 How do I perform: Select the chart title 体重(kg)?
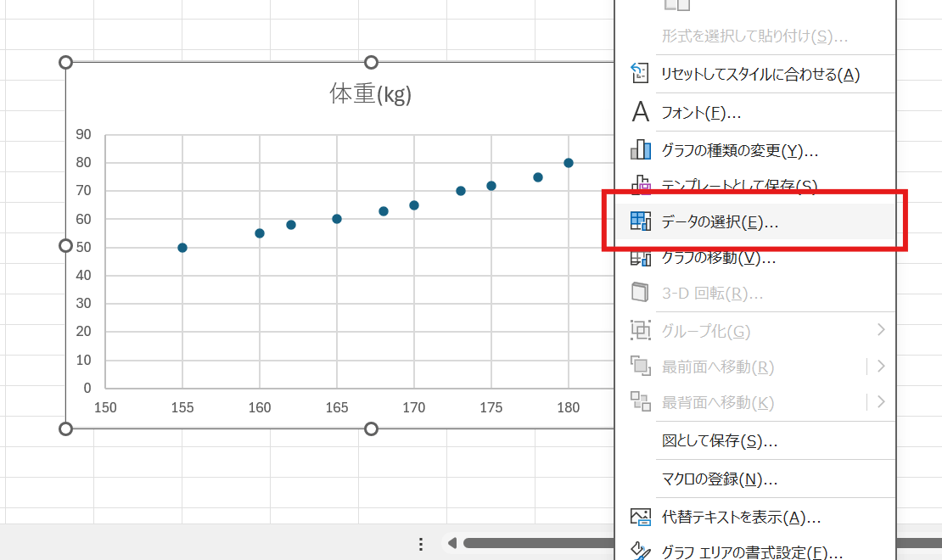coord(371,94)
